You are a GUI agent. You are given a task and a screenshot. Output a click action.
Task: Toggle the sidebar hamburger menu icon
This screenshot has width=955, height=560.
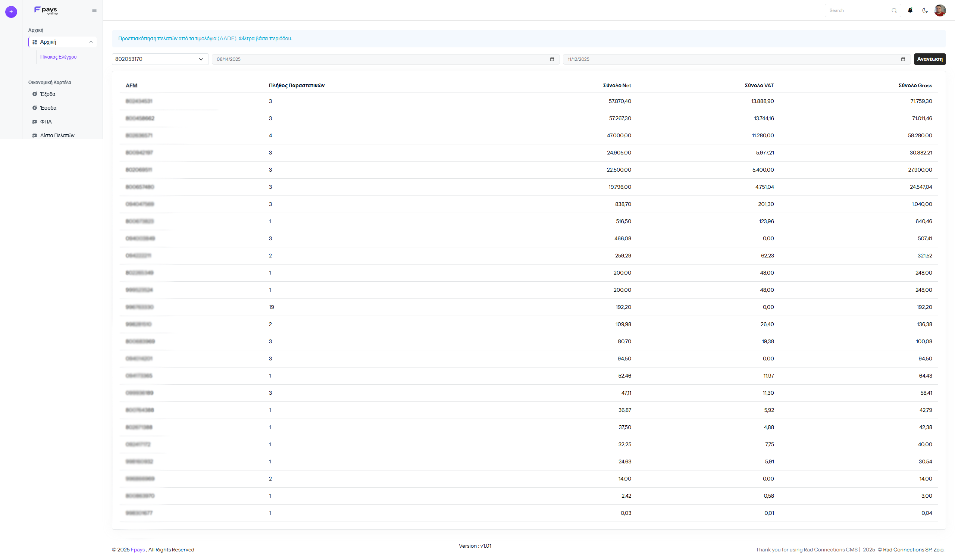[x=94, y=10]
